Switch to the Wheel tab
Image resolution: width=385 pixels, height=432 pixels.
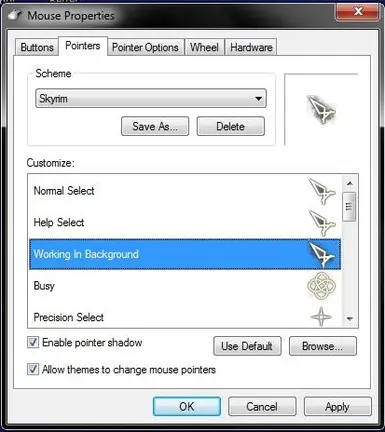(204, 47)
